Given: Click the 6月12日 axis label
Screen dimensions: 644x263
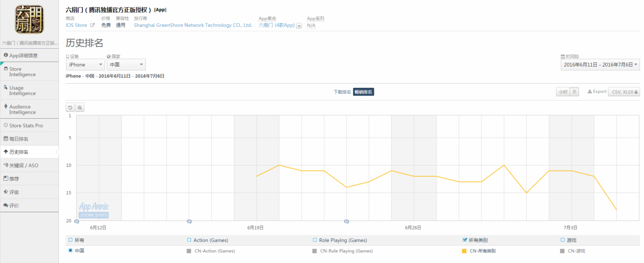Looking at the screenshot, I should pyautogui.click(x=98, y=227).
